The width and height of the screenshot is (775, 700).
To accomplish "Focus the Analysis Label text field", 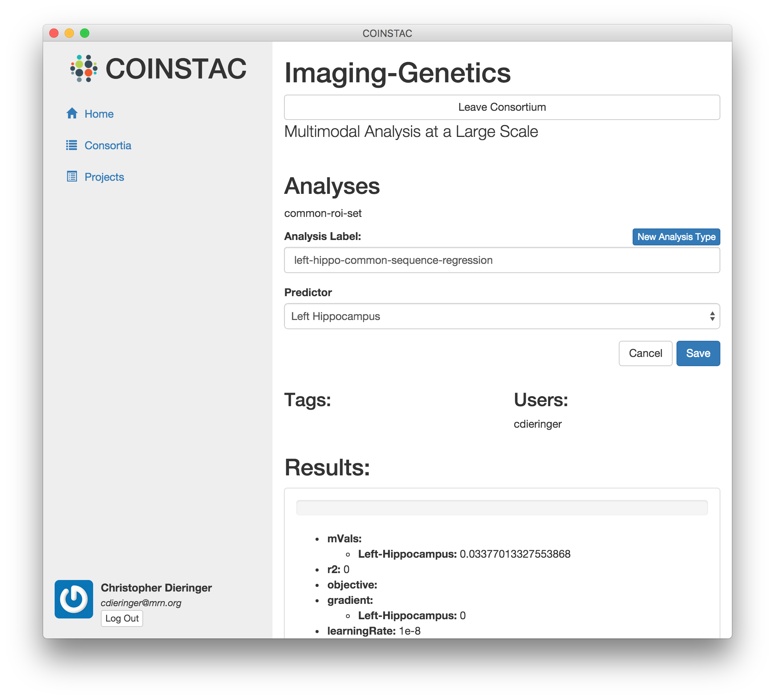I will [501, 260].
